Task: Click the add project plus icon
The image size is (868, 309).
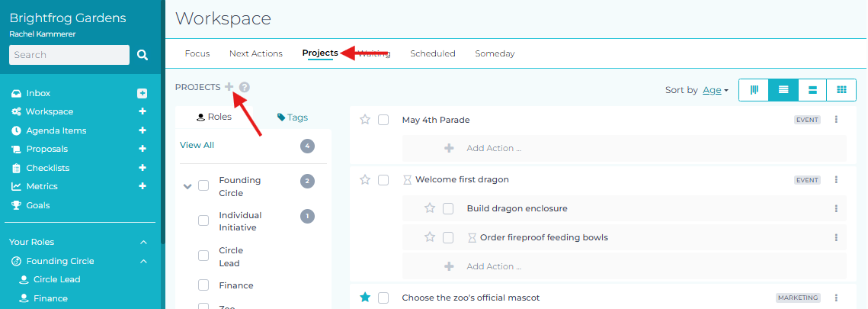Action: click(x=229, y=87)
